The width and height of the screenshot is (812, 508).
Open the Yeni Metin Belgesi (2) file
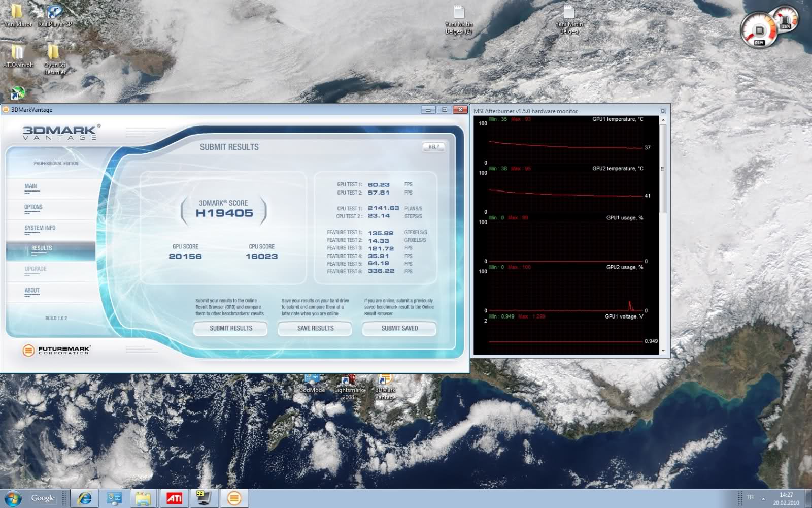tap(458, 20)
